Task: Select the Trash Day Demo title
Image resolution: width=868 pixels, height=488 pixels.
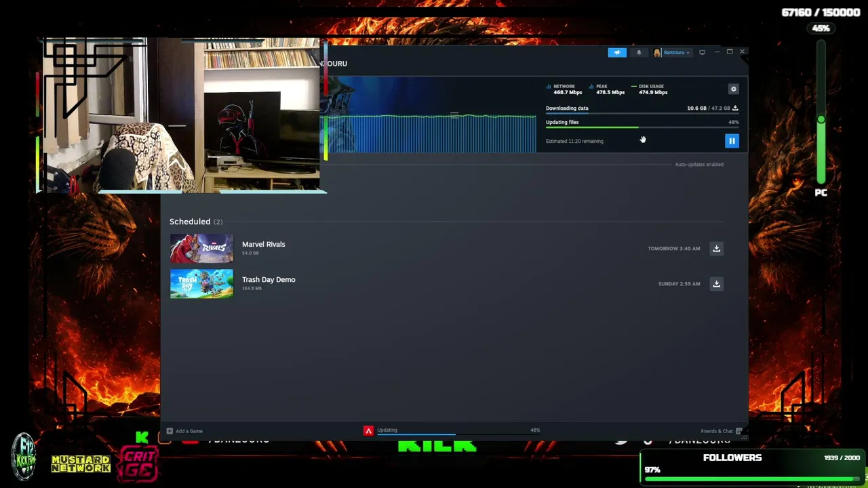Action: 269,279
